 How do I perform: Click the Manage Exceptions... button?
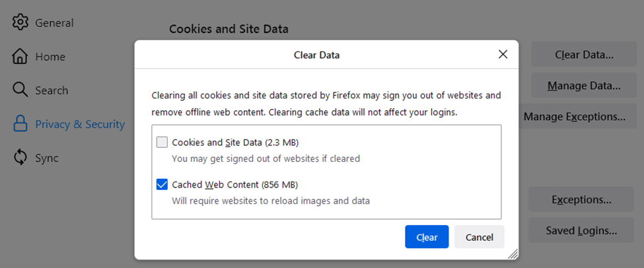click(x=574, y=117)
